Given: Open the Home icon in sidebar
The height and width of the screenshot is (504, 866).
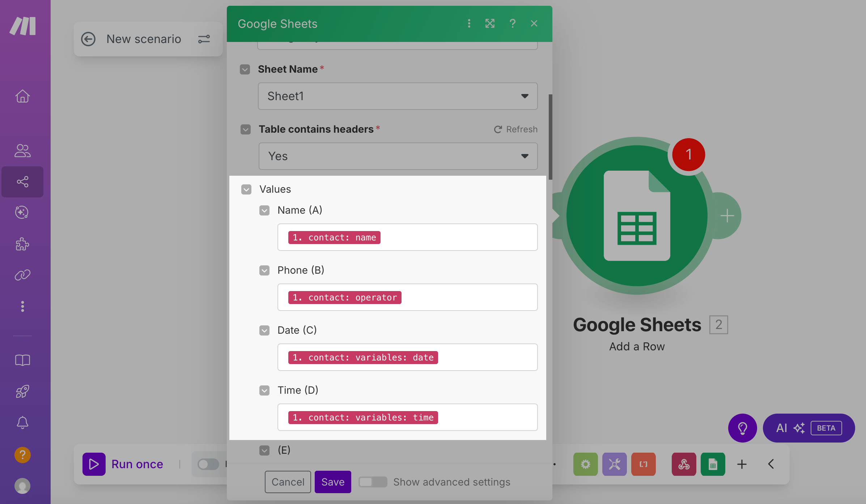Looking at the screenshot, I should (22, 96).
